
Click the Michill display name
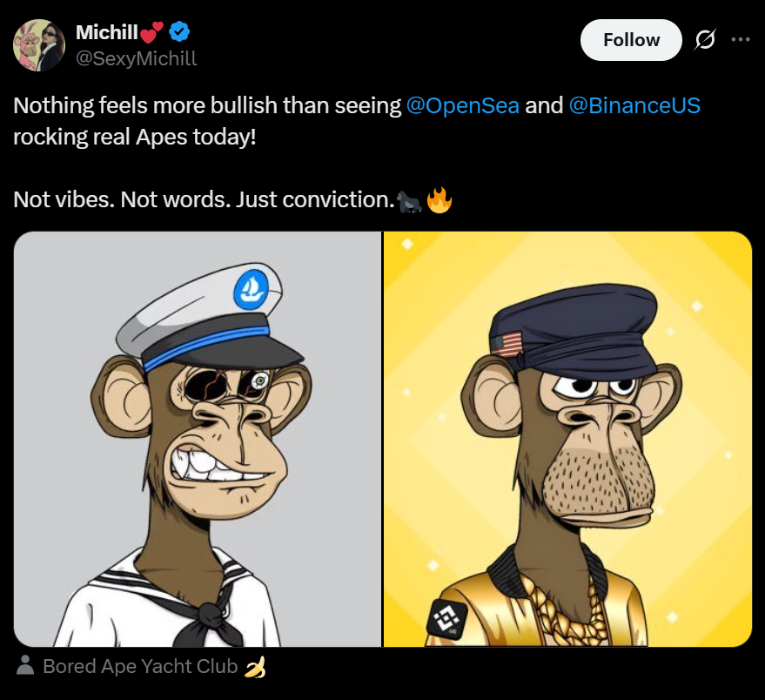pyautogui.click(x=106, y=33)
